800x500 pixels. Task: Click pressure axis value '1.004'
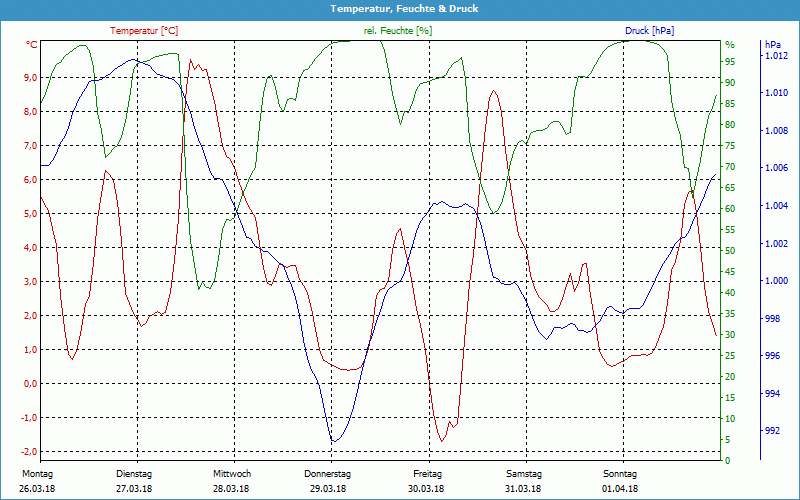click(776, 206)
